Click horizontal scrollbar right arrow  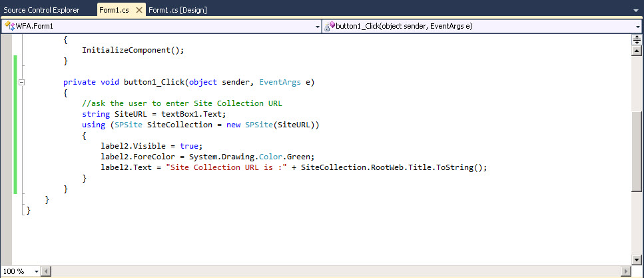626,271
